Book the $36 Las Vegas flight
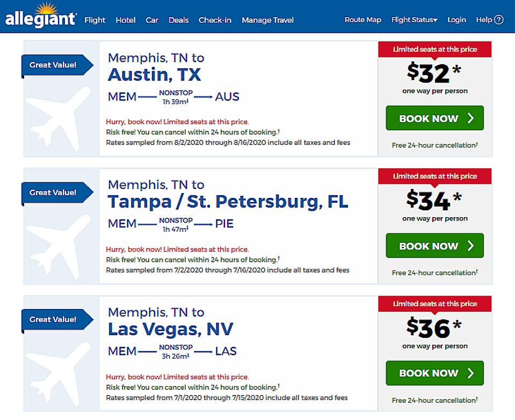This screenshot has height=420, width=515. [x=434, y=373]
